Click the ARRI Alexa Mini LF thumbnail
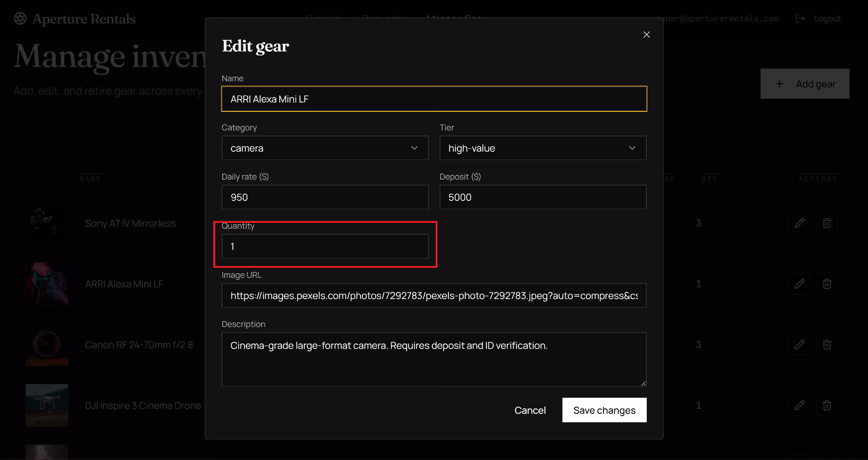 tap(47, 284)
